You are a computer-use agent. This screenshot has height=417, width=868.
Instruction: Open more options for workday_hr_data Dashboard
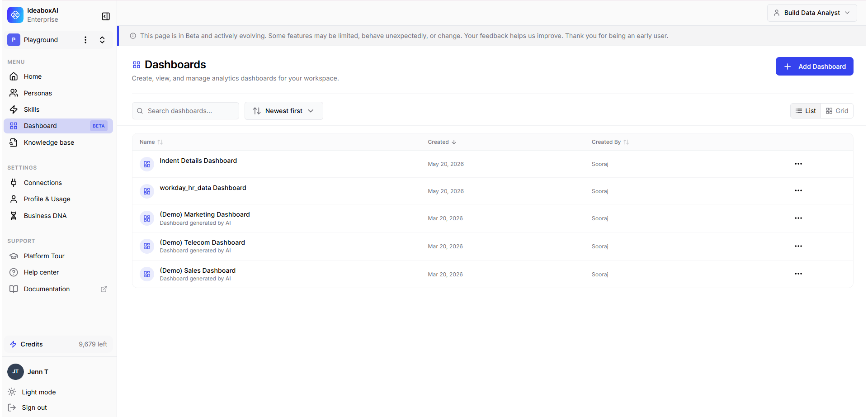click(x=798, y=190)
